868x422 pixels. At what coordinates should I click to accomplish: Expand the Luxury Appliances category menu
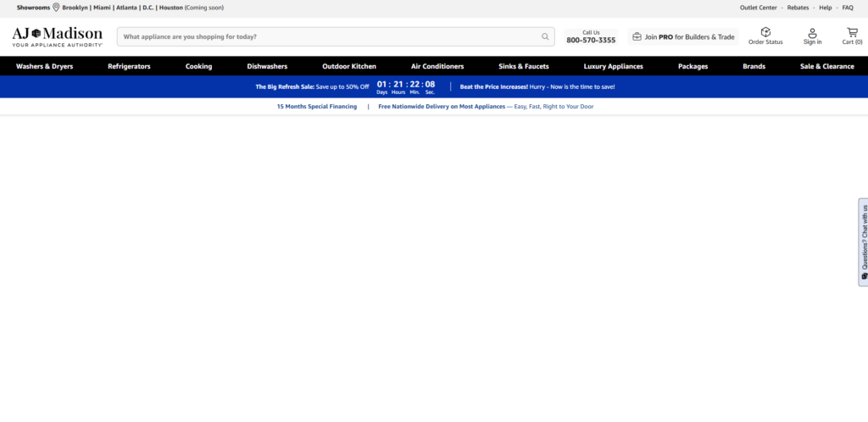tap(613, 66)
